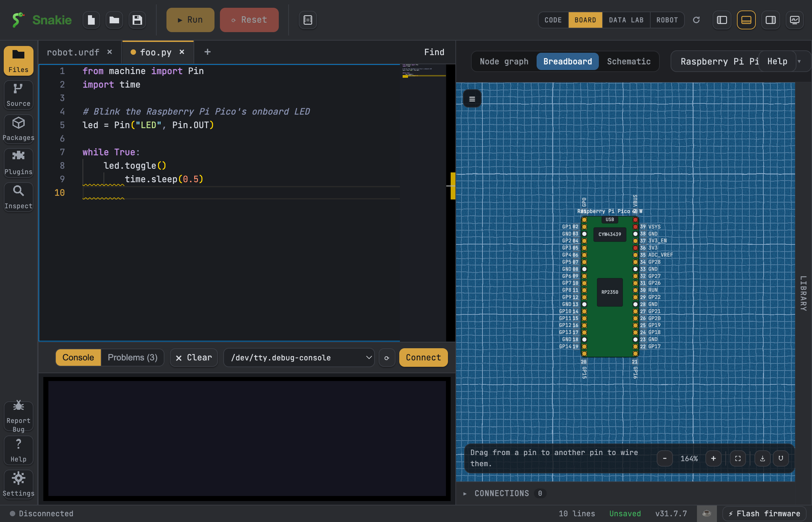Open the breadboard hamburger menu

472,99
